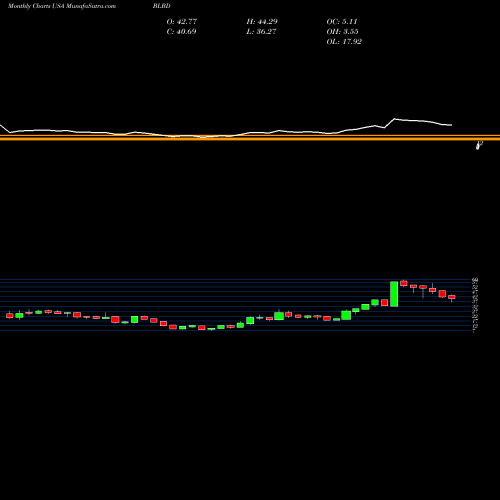Click the Monthly Charts USA MunafaSutra.com title
The image size is (500, 500).
(x=62, y=6)
